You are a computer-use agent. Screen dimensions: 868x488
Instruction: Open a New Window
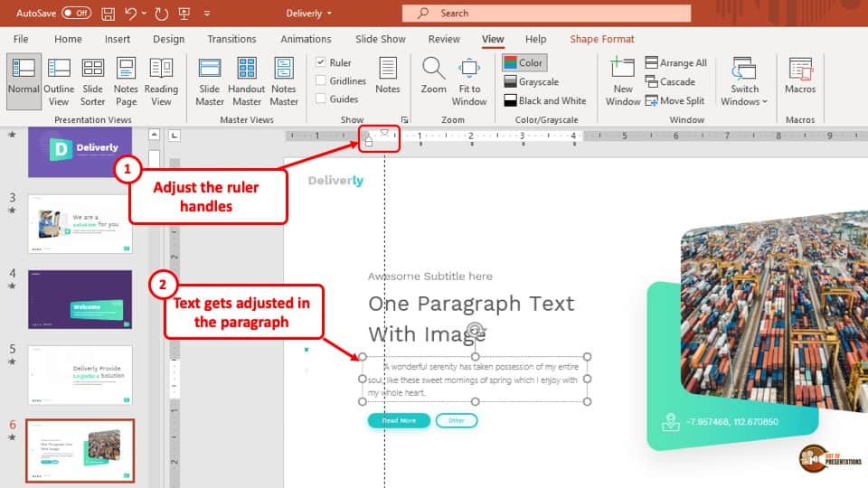coord(623,81)
